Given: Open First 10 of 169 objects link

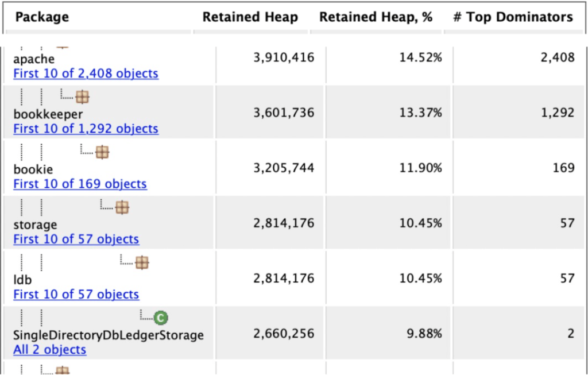Looking at the screenshot, I should (x=80, y=183).
